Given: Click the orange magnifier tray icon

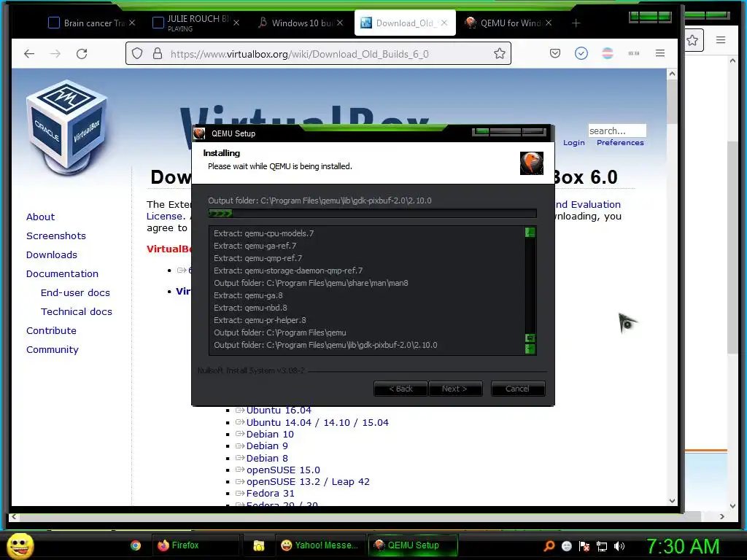Looking at the screenshot, I should click(x=549, y=545).
